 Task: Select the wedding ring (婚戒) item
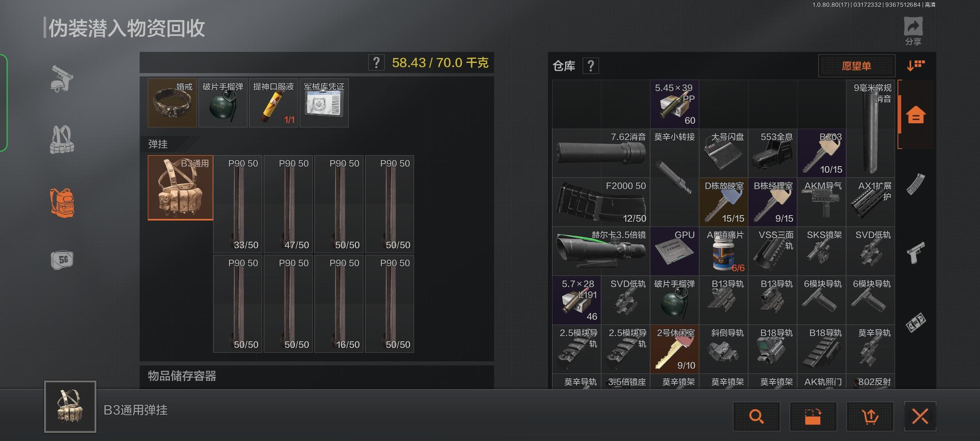click(172, 103)
